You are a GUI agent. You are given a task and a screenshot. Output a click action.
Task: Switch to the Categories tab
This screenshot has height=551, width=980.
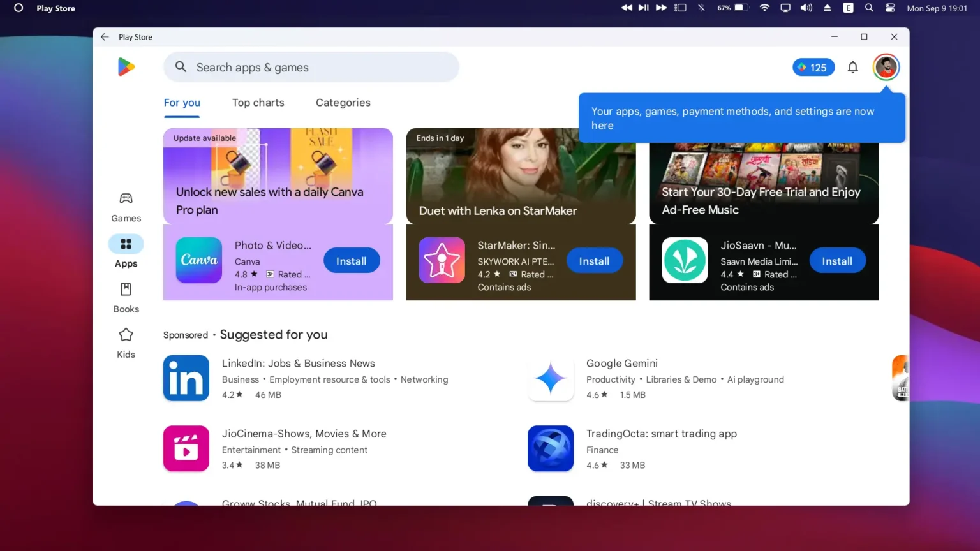[343, 103]
